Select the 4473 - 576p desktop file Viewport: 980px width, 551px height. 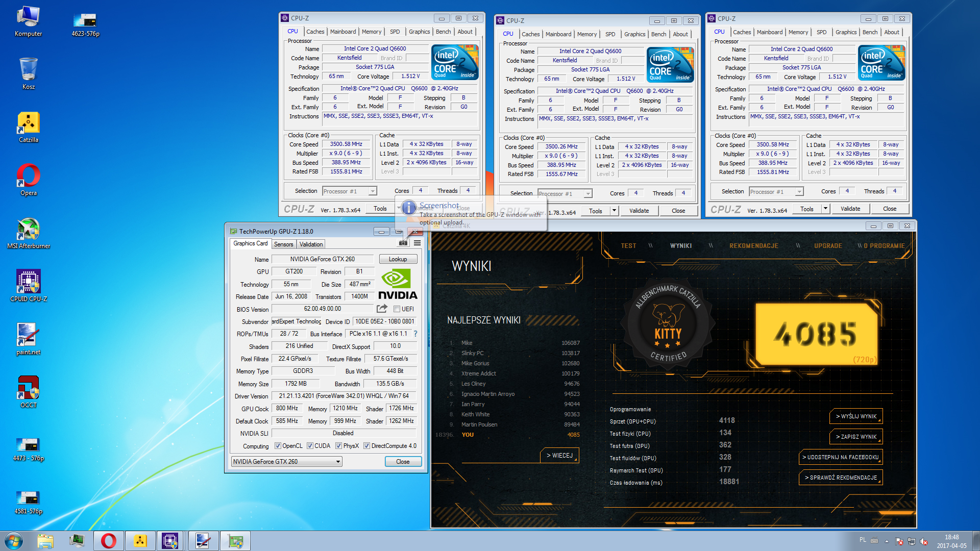pyautogui.click(x=29, y=449)
